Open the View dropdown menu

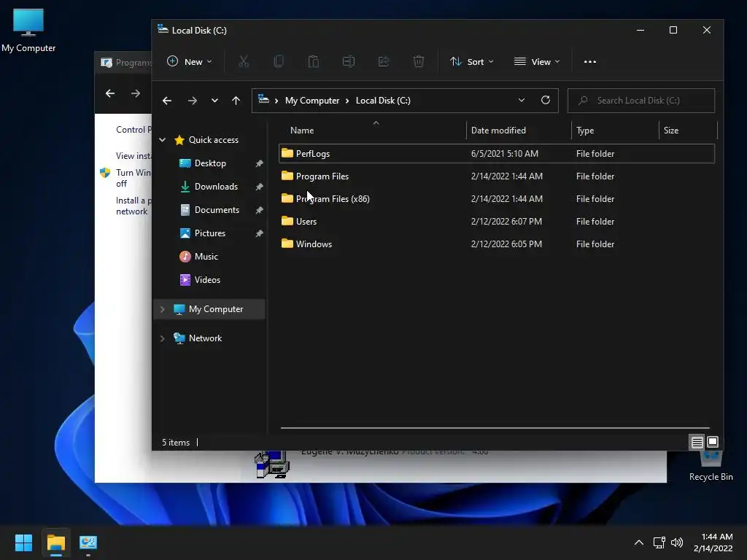pos(537,61)
